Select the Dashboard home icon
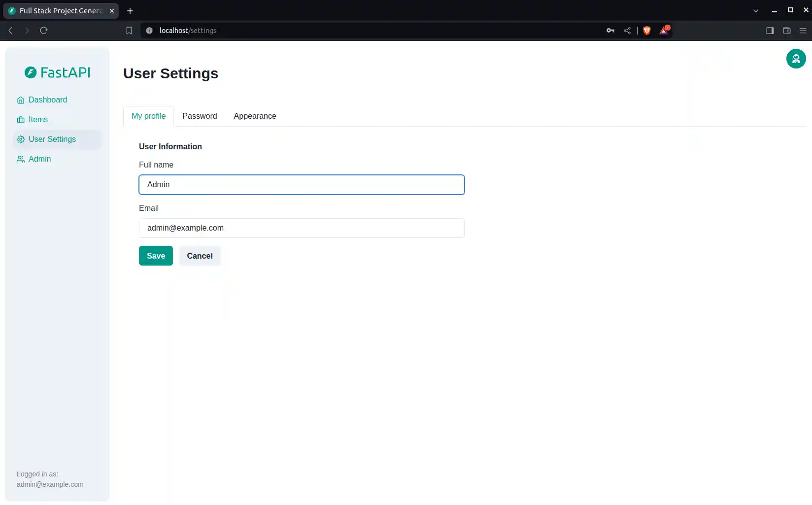Screen dimensions: 812x505 coord(21,100)
